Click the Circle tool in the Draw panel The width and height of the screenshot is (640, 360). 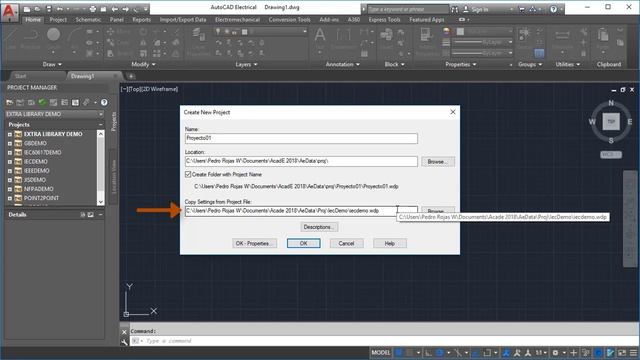pos(53,35)
